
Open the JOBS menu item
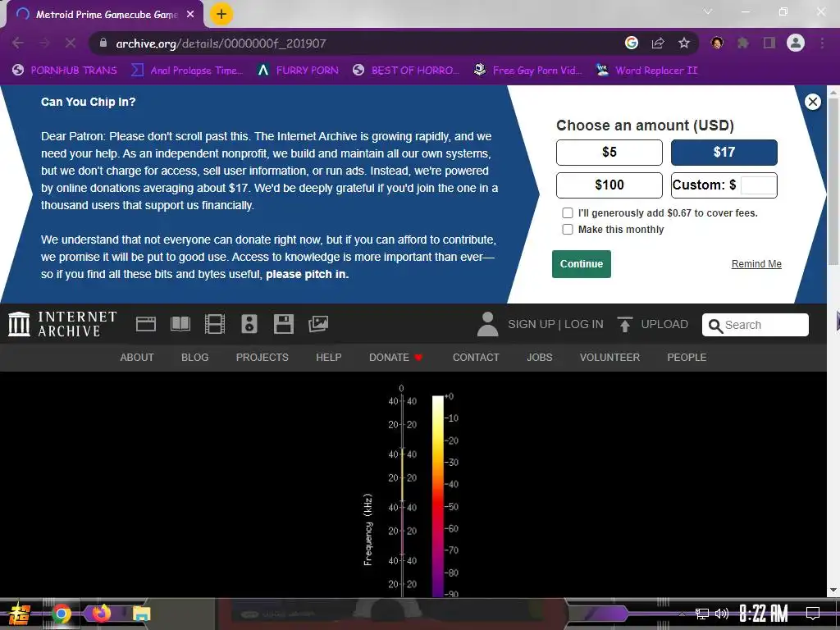coord(540,358)
